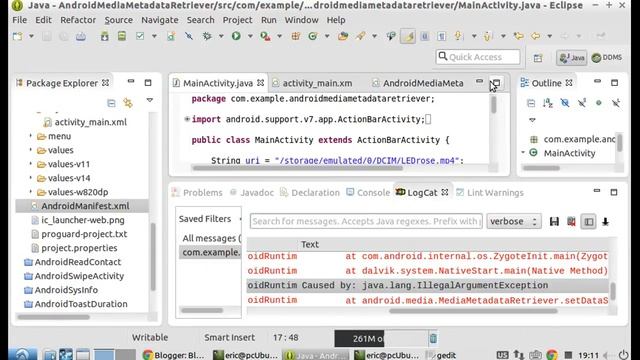The height and width of the screenshot is (360, 640).
Task: Click the code editor vertical scrollbar
Action: click(x=493, y=105)
